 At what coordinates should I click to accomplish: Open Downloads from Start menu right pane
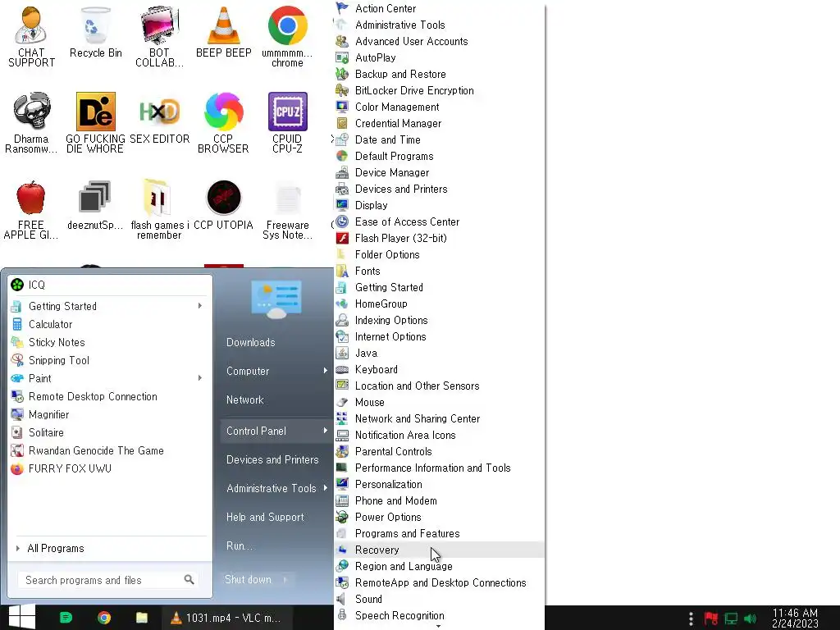(x=251, y=342)
